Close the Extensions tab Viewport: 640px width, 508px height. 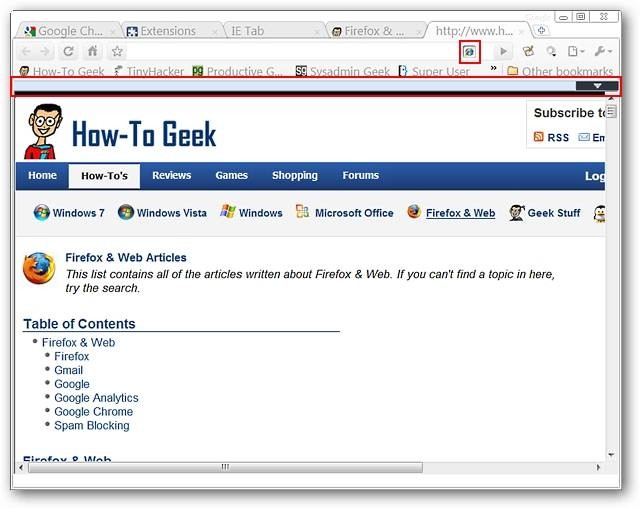[215, 31]
